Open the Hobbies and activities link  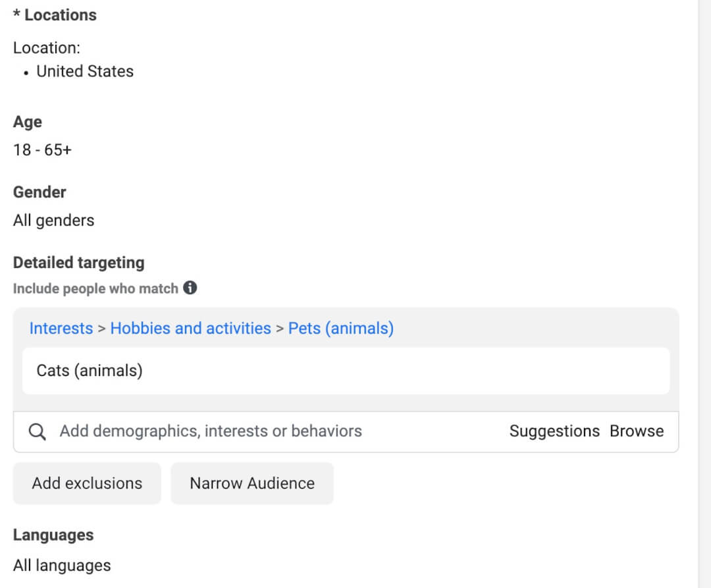pos(191,328)
